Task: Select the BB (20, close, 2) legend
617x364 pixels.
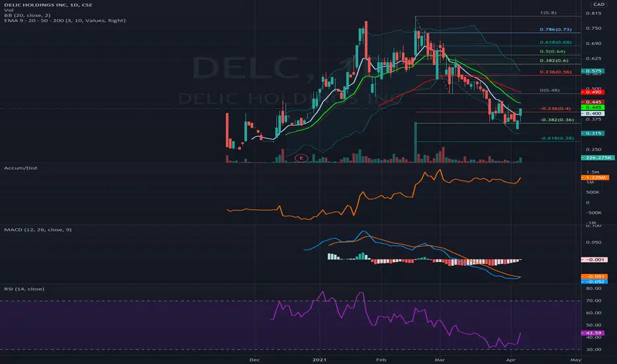Action: 27,15
